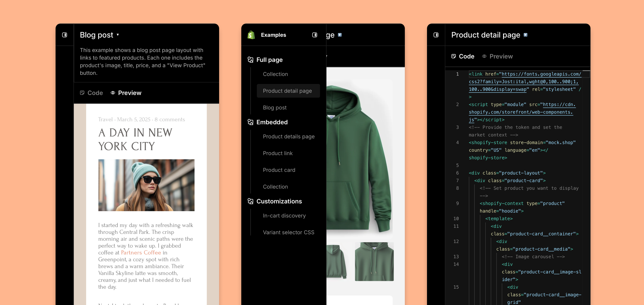Open the cdn.shopify.com script URL in code

[x=559, y=104]
